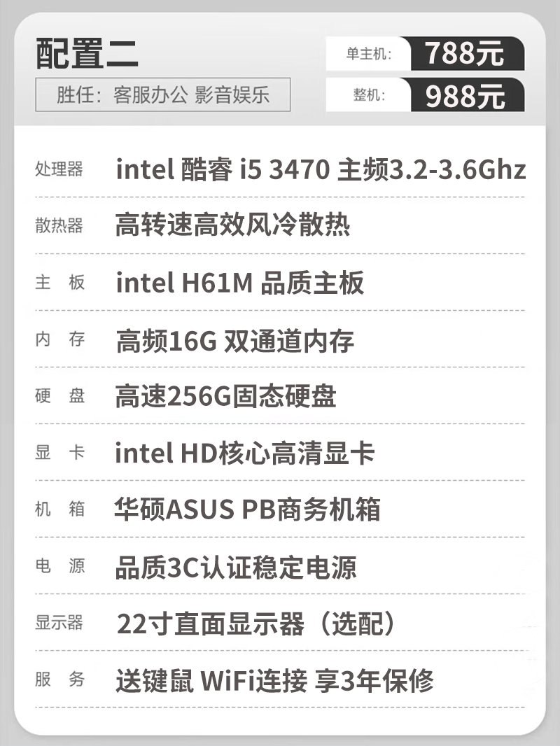This screenshot has height=746, width=560.
Task: Click the intel 酷睿 i5 3470 text
Action: [x=223, y=169]
